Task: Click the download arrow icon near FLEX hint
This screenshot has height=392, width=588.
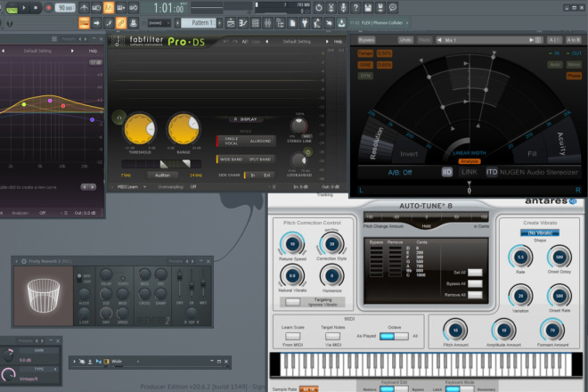Action: point(341,23)
